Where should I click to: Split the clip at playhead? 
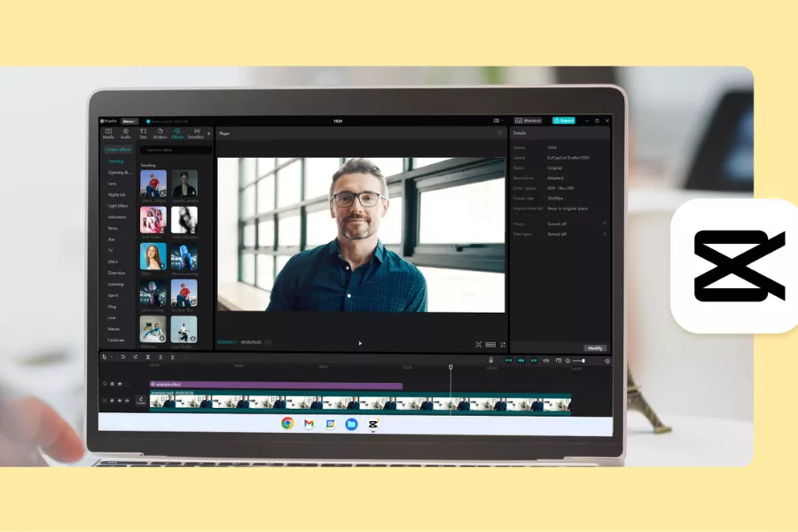(x=147, y=357)
